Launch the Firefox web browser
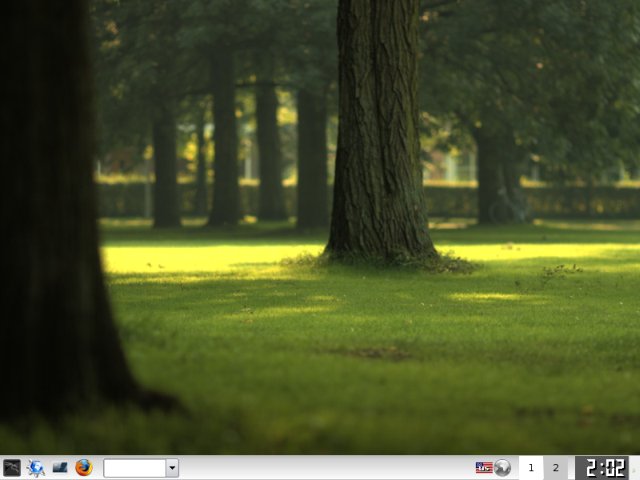 (x=84, y=467)
